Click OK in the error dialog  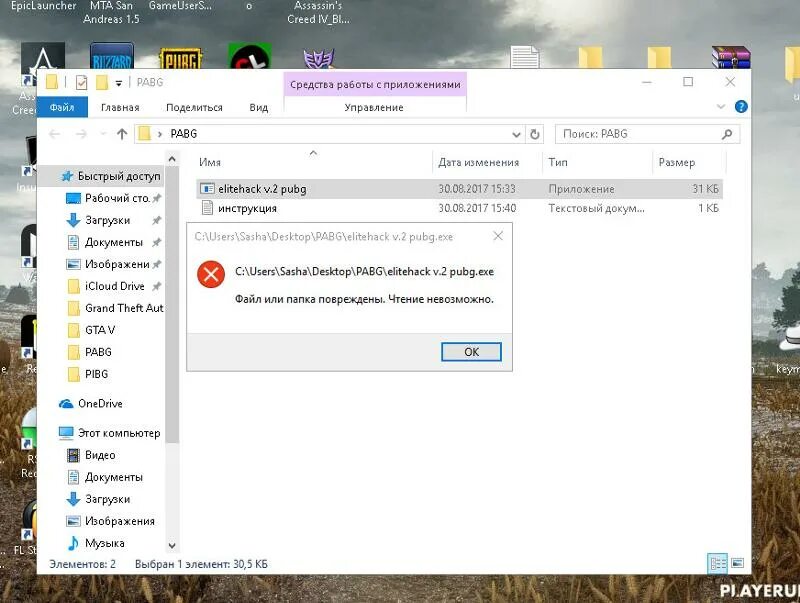tap(471, 351)
